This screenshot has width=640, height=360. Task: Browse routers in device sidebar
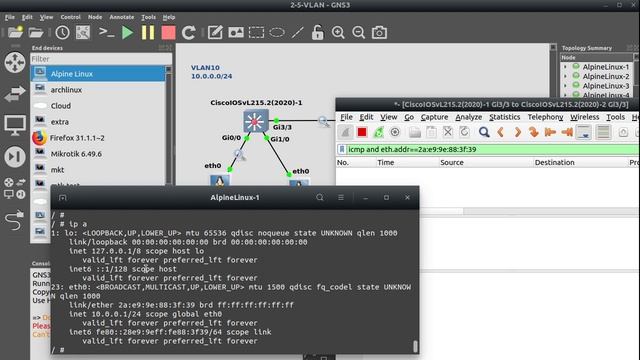pyautogui.click(x=15, y=62)
